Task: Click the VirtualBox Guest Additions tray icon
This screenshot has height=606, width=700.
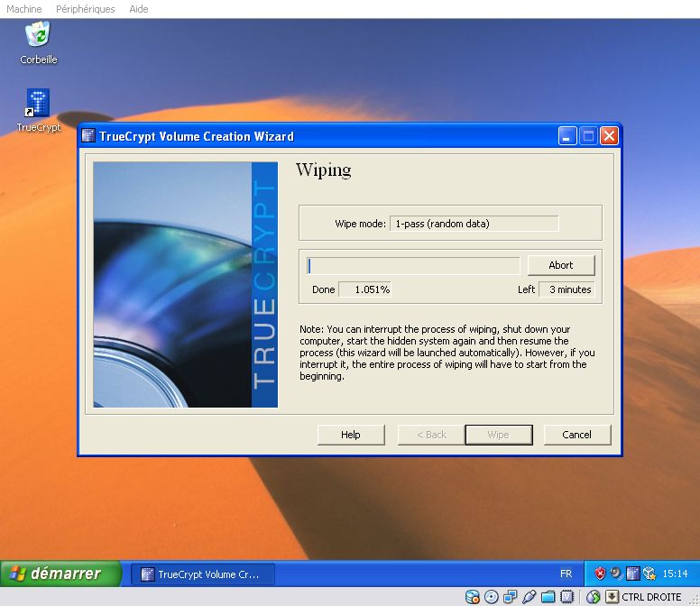Action: pos(649,573)
